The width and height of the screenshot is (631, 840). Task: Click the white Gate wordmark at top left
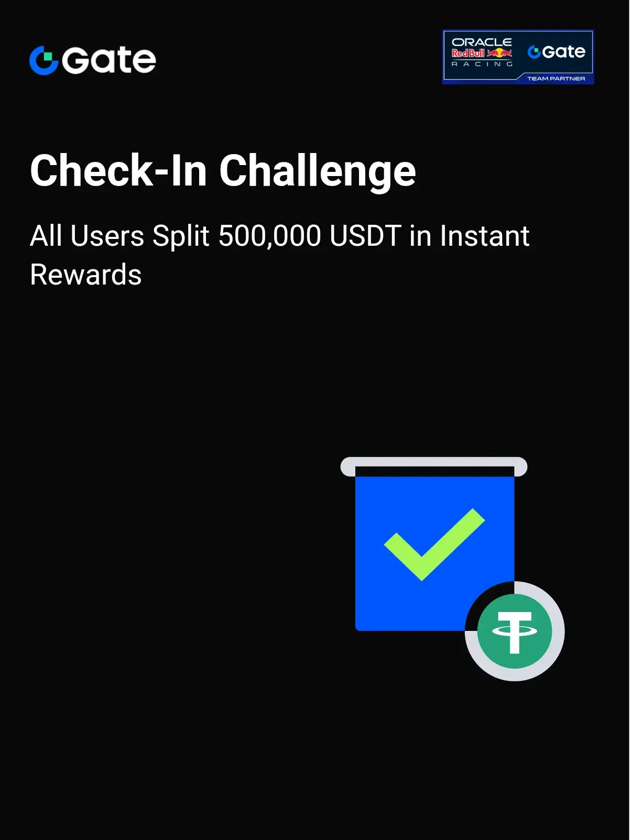(109, 60)
